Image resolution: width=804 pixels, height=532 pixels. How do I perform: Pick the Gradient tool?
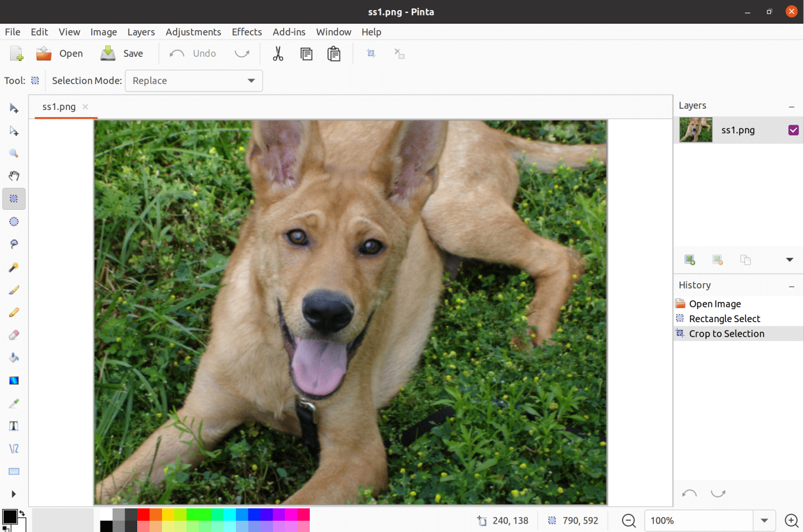click(x=14, y=381)
